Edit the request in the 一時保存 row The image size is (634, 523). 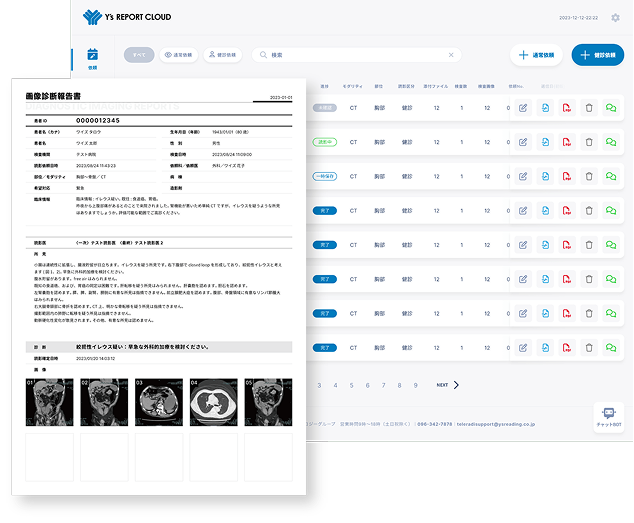coord(523,176)
